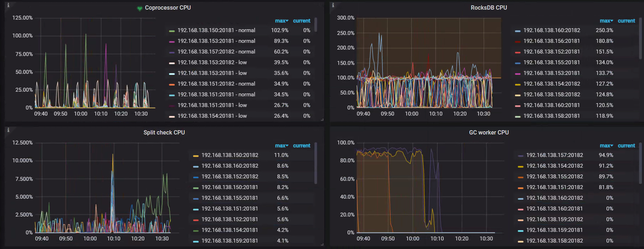Open the Split check CPU panel title menu
The width and height of the screenshot is (644, 249).
164,133
